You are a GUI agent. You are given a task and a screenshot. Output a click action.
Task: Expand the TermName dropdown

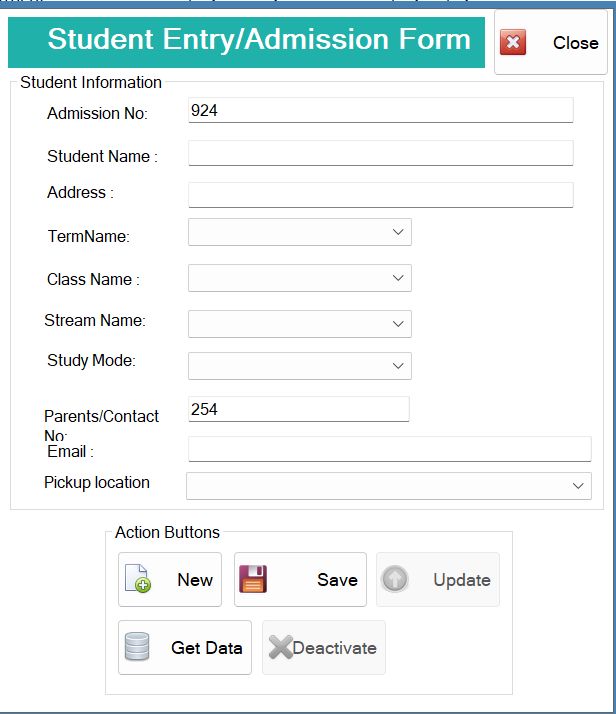pyautogui.click(x=300, y=232)
